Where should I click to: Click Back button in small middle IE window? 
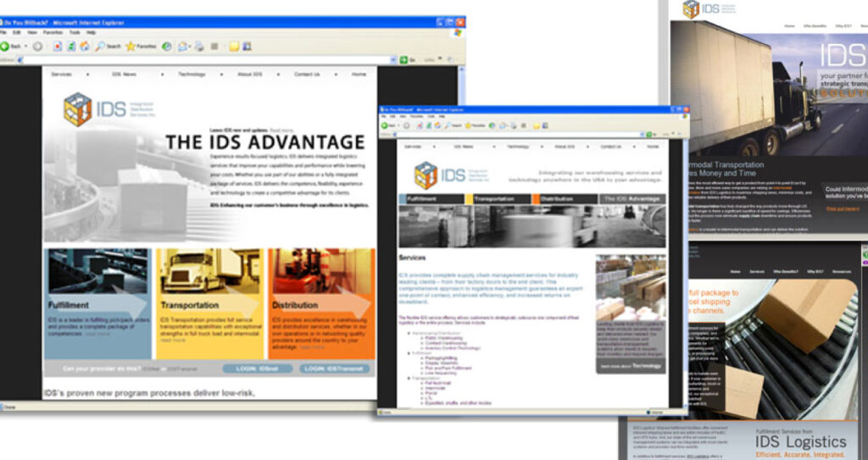(x=388, y=125)
